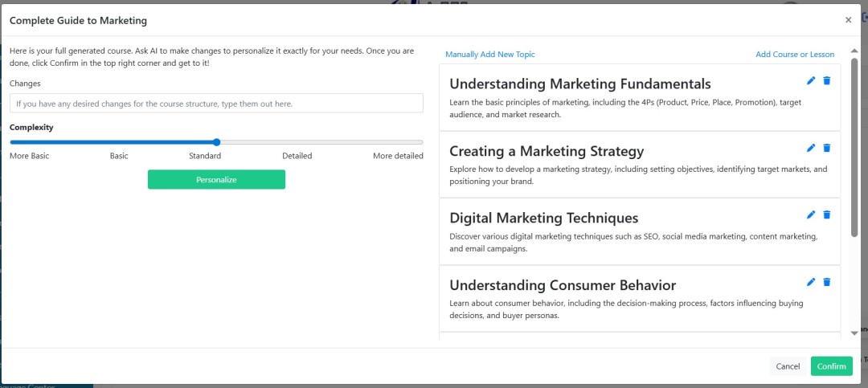Viewport: 868px width, 388px height.
Task: Click Add Course or Lesson link
Action: coord(794,55)
